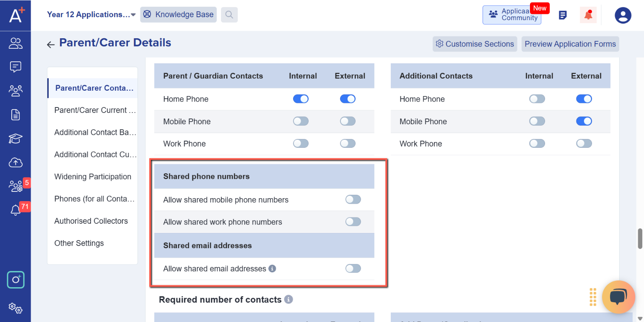
Task: Expand the Year 12 Applications dropdown
Action: 91,15
